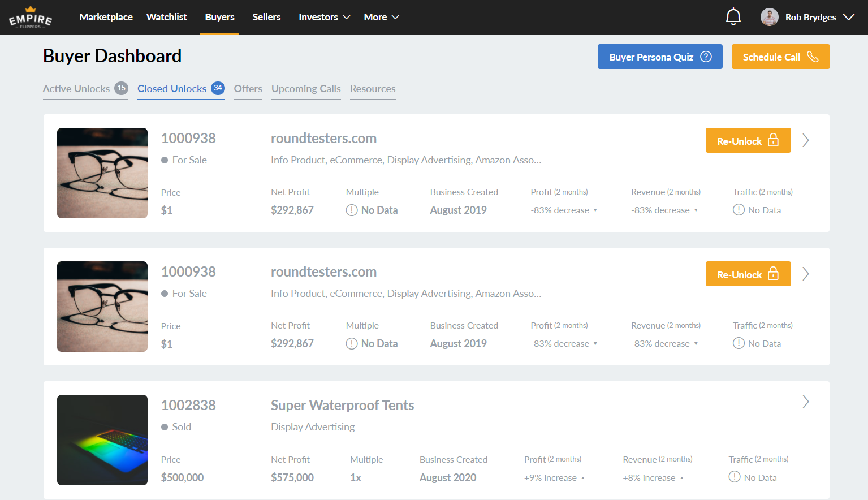The height and width of the screenshot is (500, 868).
Task: Click the 1x multiple value
Action: (356, 477)
